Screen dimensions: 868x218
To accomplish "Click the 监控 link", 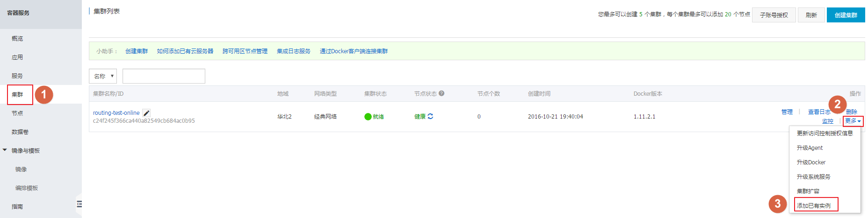I will (x=828, y=121).
